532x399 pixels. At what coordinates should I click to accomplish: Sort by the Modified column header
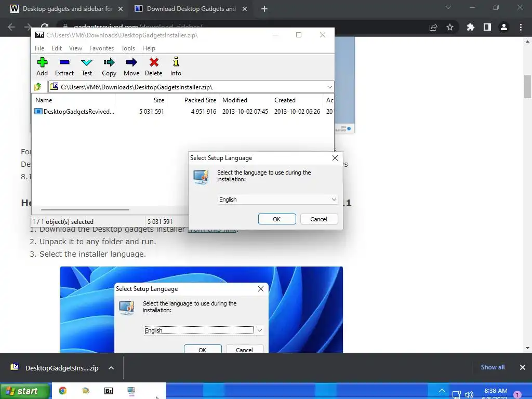pyautogui.click(x=245, y=100)
